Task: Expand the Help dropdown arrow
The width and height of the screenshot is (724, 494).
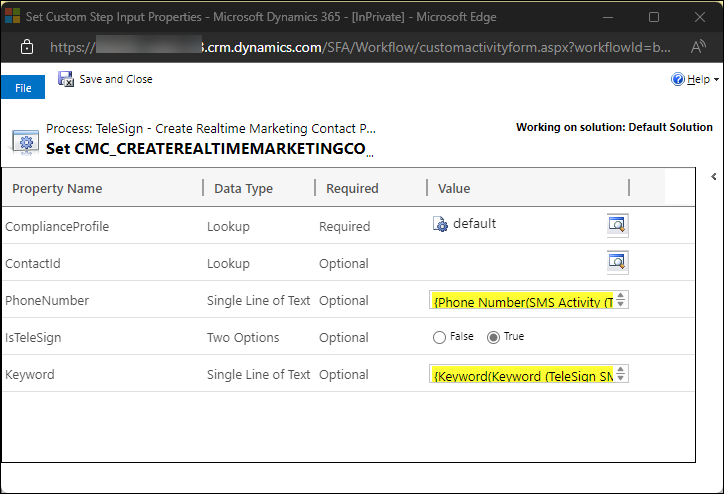Action: [x=716, y=80]
